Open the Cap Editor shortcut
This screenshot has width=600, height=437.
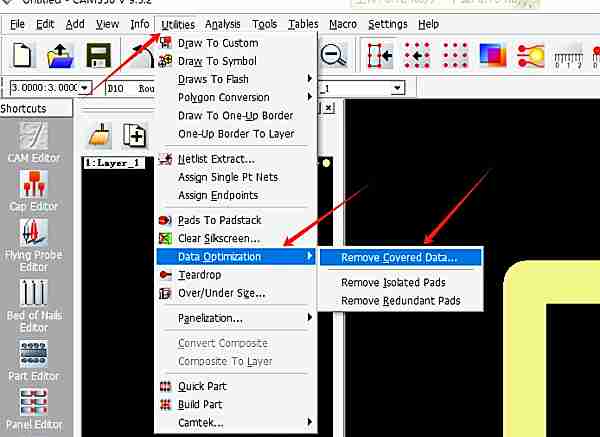(34, 190)
